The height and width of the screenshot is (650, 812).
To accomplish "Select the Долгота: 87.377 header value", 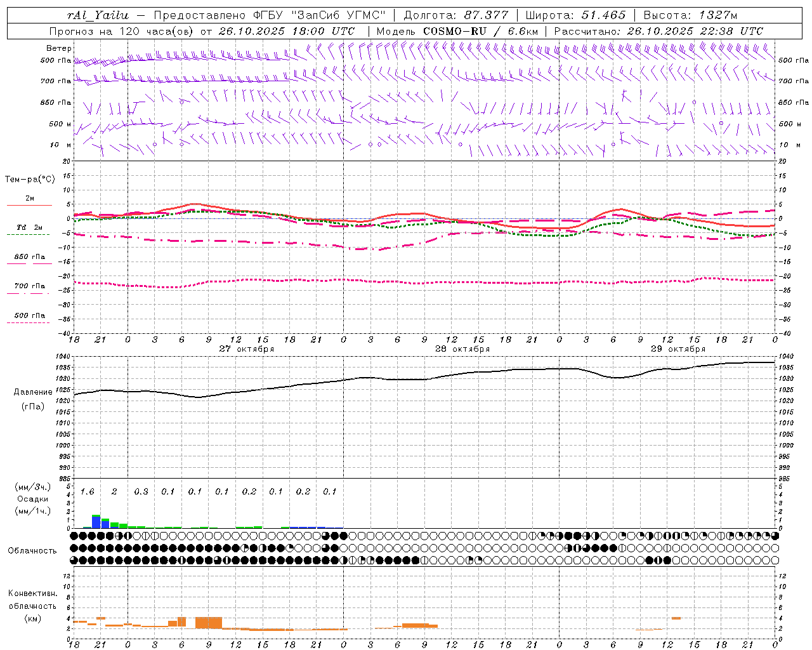I will pos(456,15).
